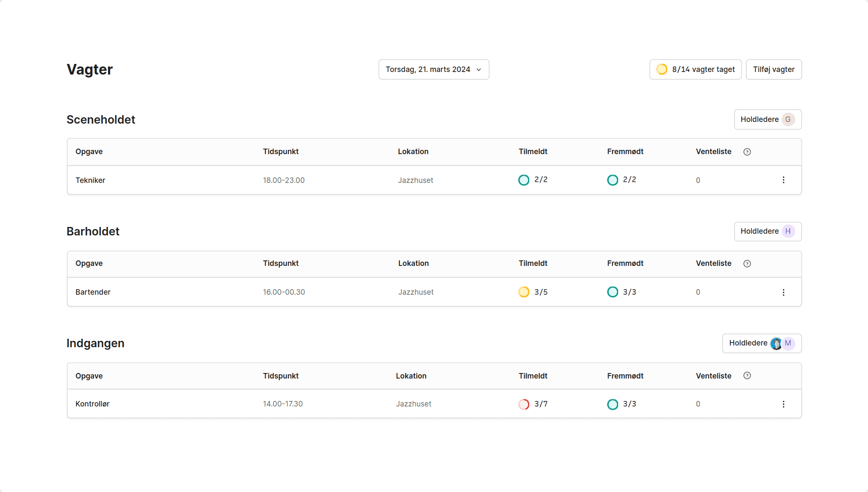Open Sceneholdet Holdledere button

(760, 119)
